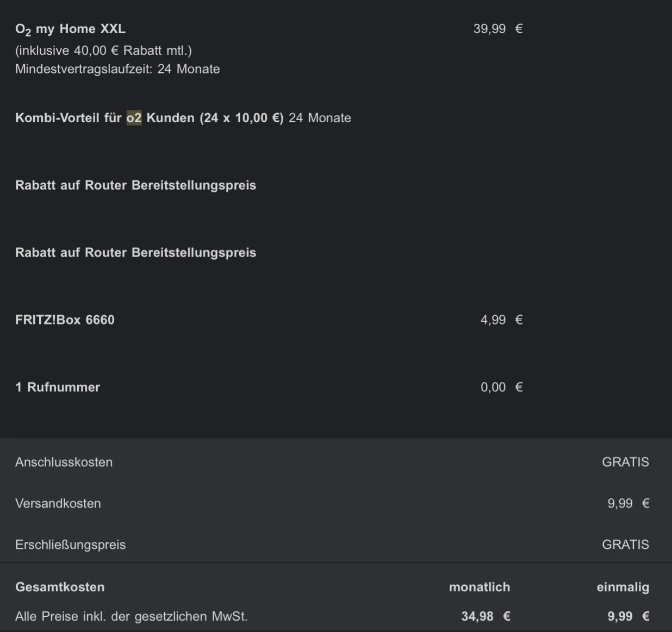This screenshot has height=632, width=672.
Task: Select the second Rabatt auf Router Bereitstellungspreis
Action: click(x=135, y=253)
